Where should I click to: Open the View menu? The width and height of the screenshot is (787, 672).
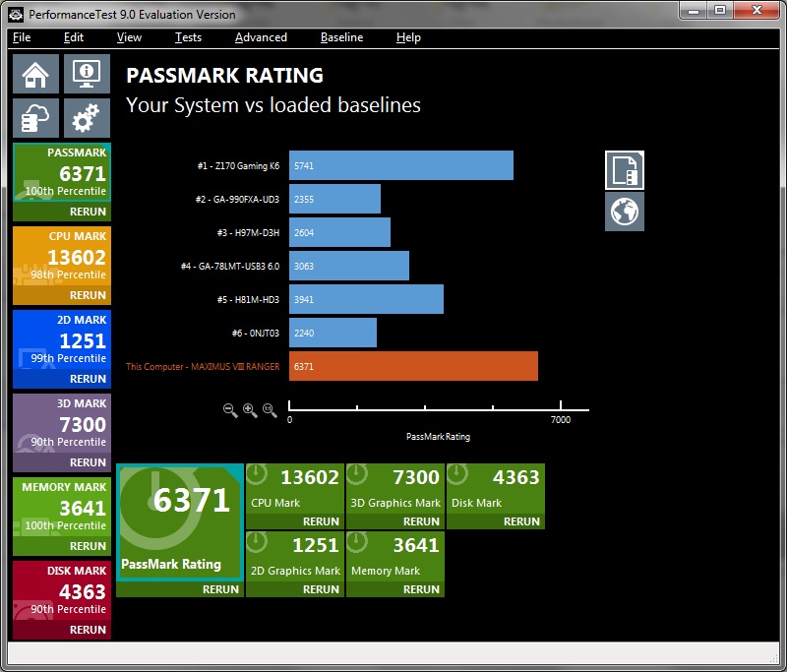tap(129, 37)
